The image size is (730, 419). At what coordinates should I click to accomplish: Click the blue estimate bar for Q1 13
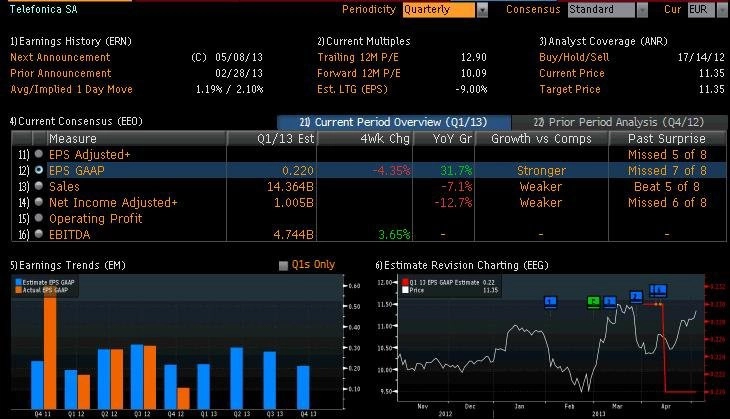click(203, 386)
